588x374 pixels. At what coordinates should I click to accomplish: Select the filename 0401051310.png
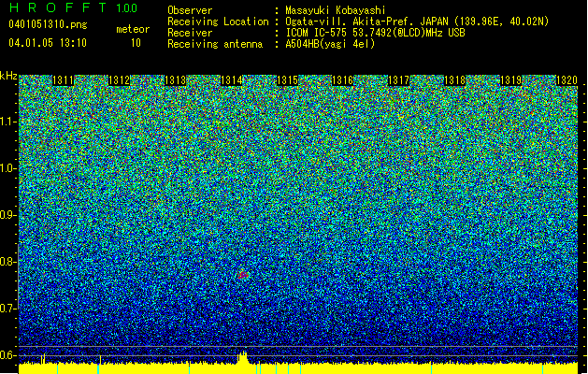coord(48,24)
